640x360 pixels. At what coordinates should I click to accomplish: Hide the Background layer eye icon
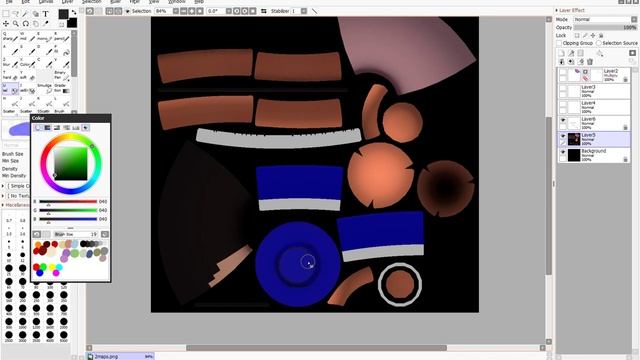click(563, 152)
